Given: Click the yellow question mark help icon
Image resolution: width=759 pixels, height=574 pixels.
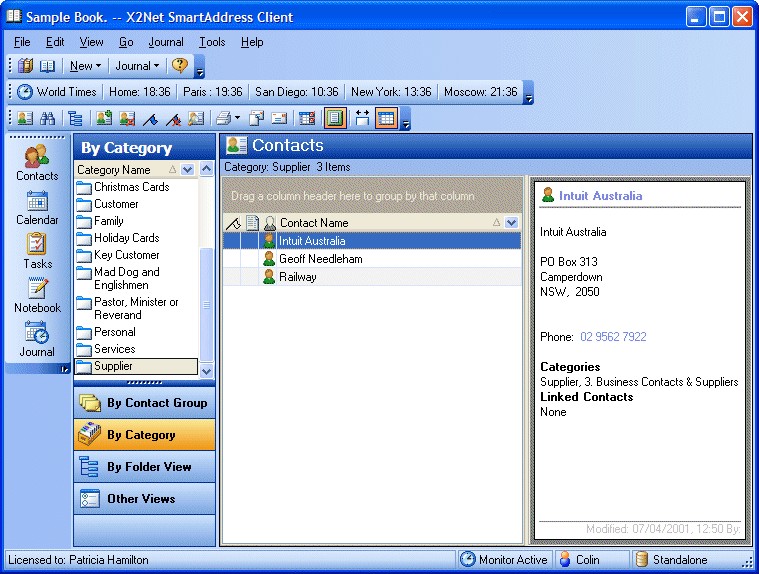Looking at the screenshot, I should click(x=180, y=65).
